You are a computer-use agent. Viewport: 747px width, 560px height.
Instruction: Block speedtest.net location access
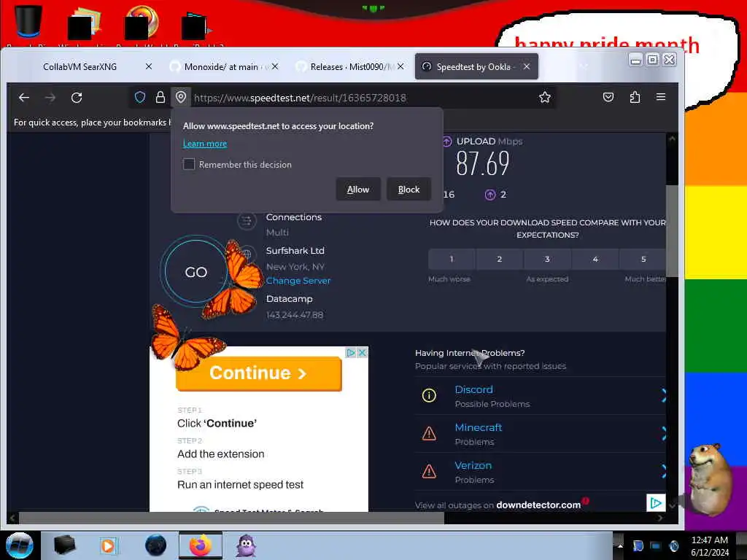(x=409, y=189)
